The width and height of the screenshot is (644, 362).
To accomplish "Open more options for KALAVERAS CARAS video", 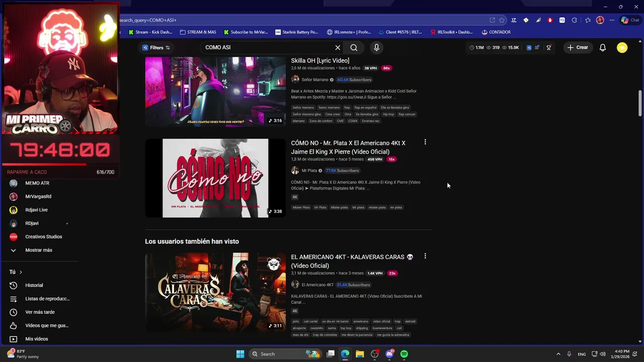I will 425,256.
